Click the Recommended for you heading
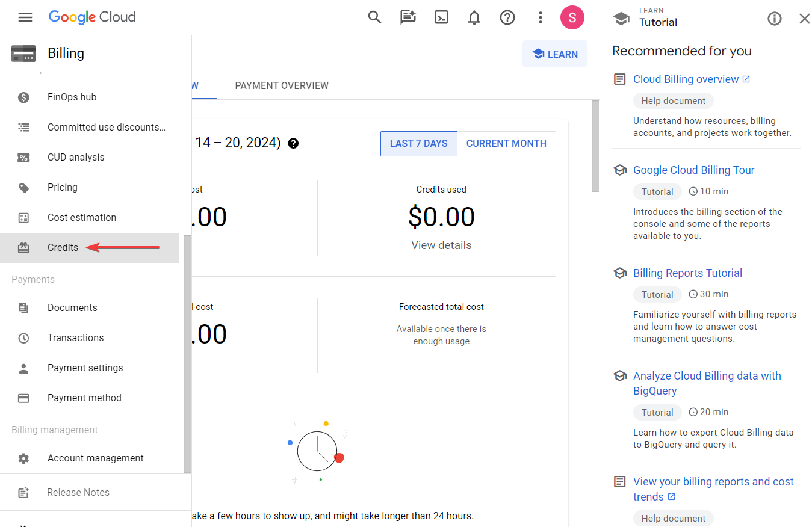The image size is (812, 527). point(682,51)
